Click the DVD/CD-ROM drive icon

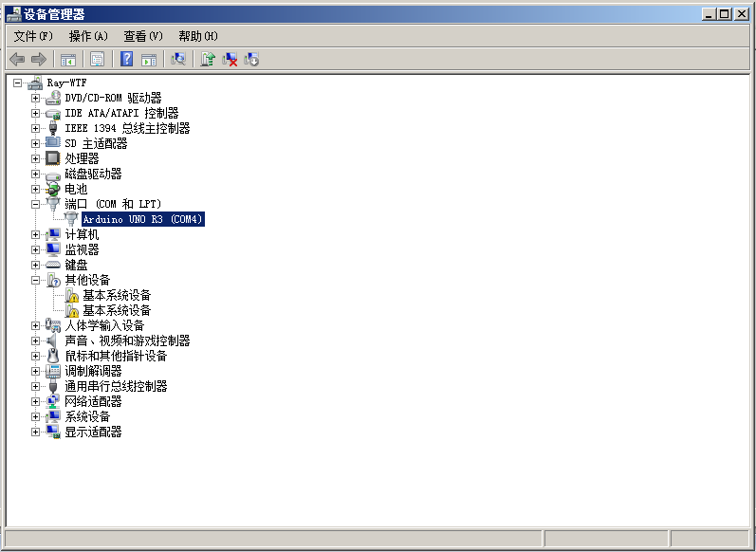(x=53, y=98)
